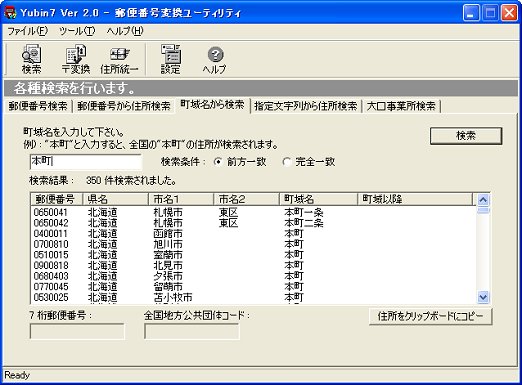Open the ファイル(F) menu

(27, 31)
